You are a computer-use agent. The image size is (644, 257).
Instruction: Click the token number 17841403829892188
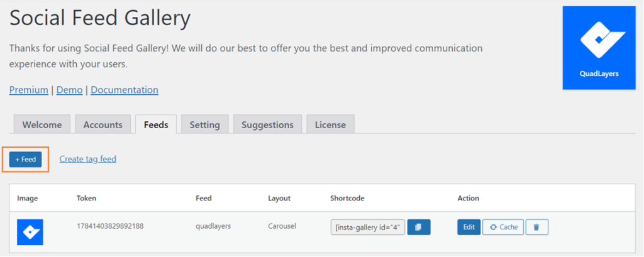pyautogui.click(x=110, y=226)
